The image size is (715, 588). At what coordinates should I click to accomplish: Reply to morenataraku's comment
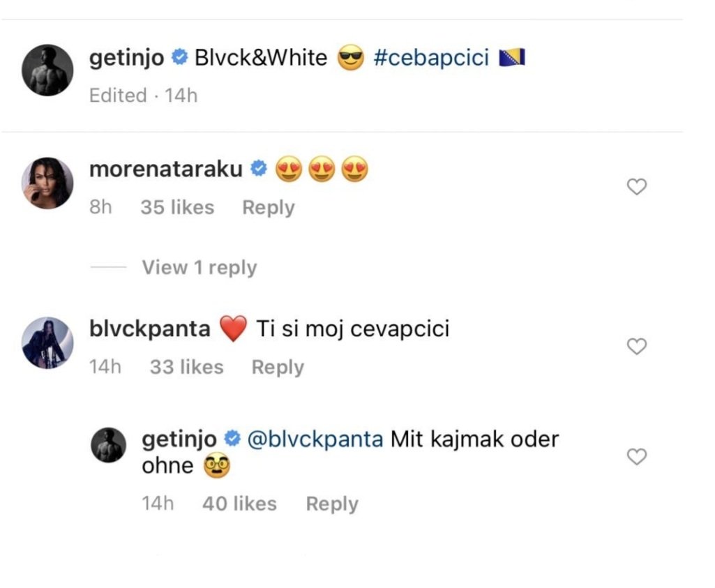pos(269,208)
